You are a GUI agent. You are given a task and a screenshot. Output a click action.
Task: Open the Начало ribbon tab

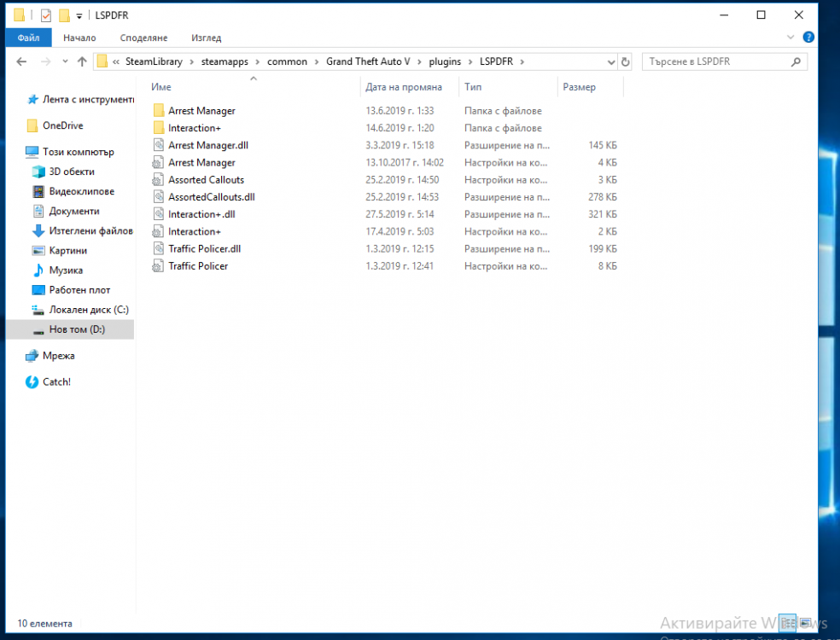[79, 38]
